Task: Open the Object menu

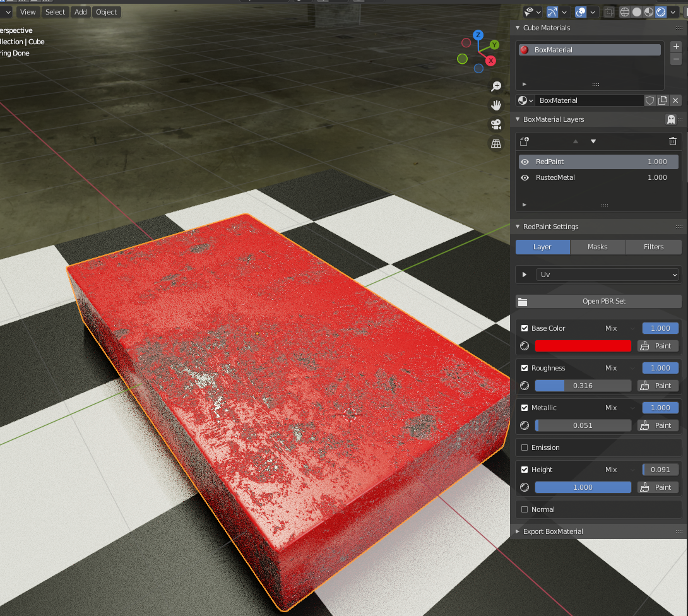Action: click(106, 11)
